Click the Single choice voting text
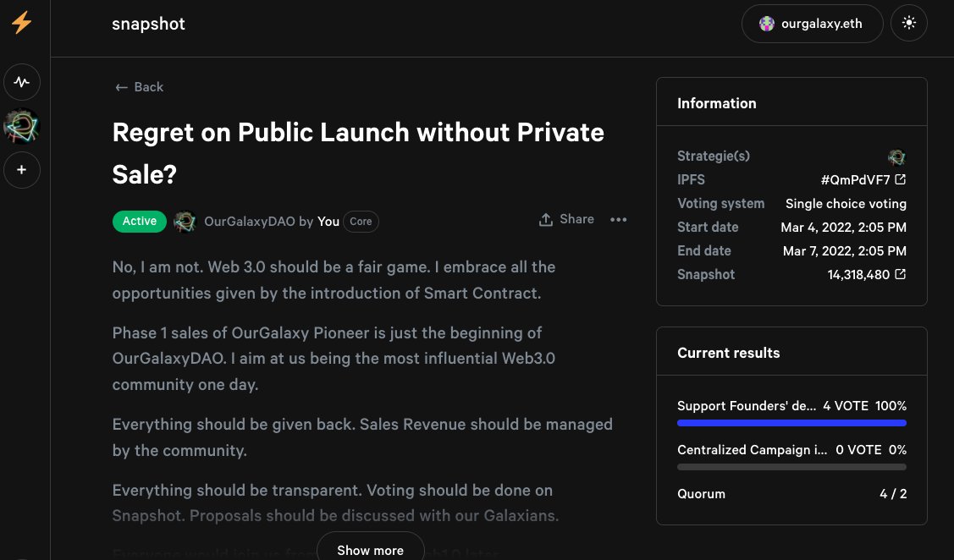This screenshot has width=954, height=560. [x=846, y=204]
